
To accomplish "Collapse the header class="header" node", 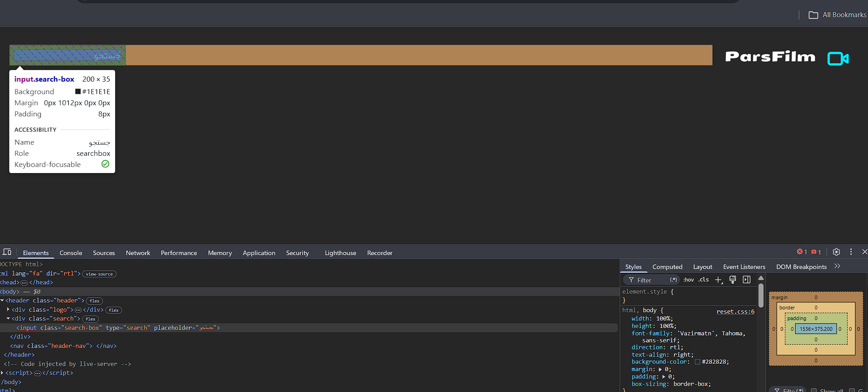I will point(2,301).
